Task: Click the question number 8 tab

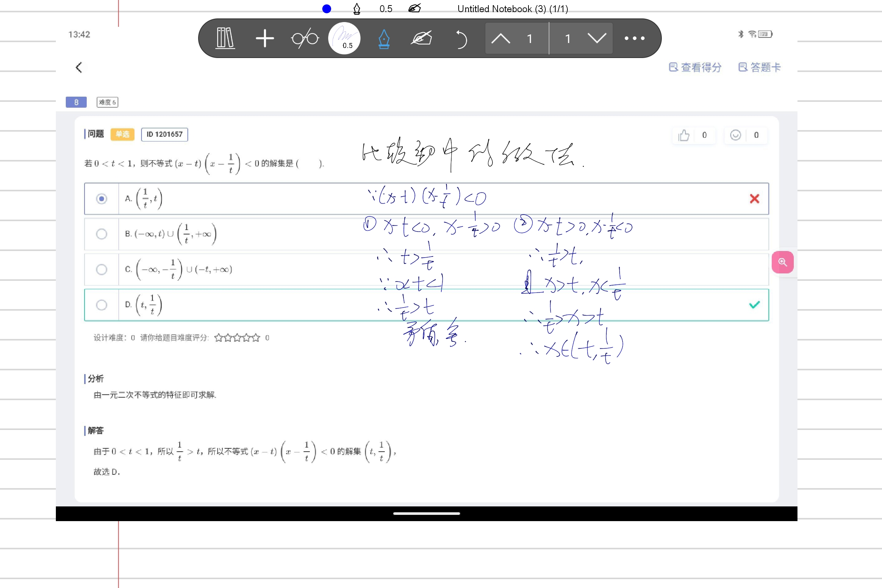Action: 76,102
